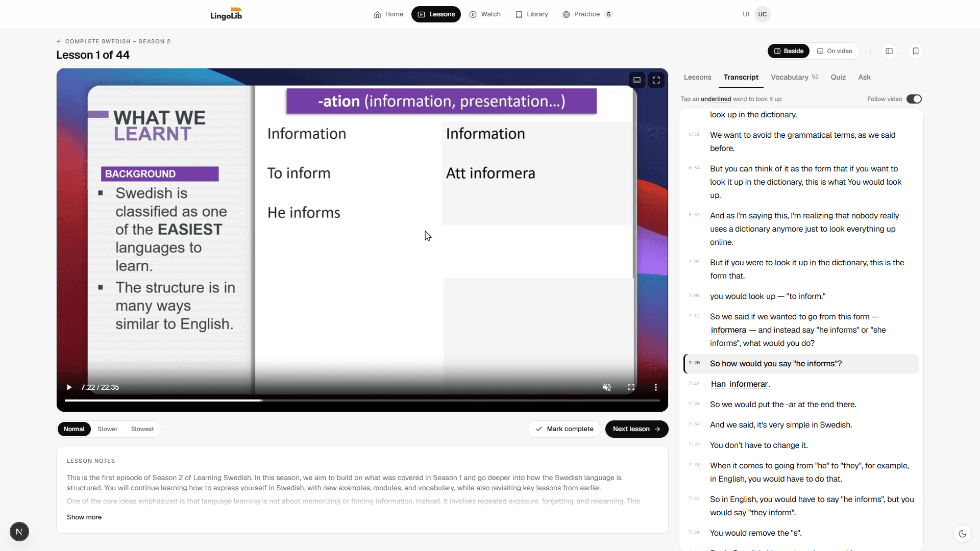The height and width of the screenshot is (551, 980).
Task: Click the LingoLib logo
Action: click(226, 14)
